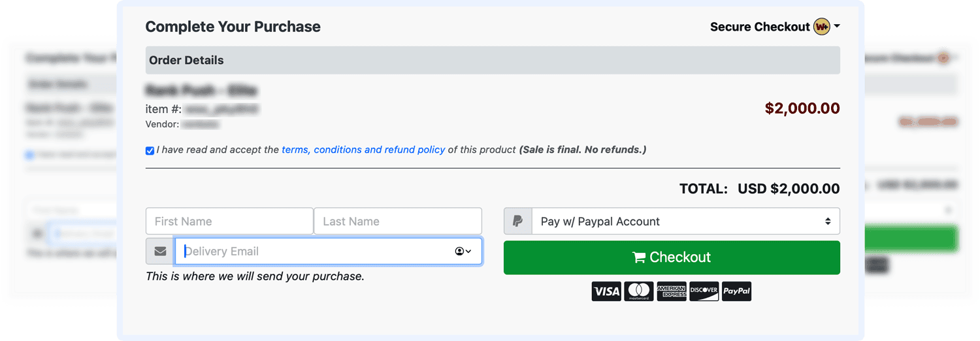The width and height of the screenshot is (980, 341).
Task: Click the PayPal badge under Checkout
Action: tap(736, 291)
